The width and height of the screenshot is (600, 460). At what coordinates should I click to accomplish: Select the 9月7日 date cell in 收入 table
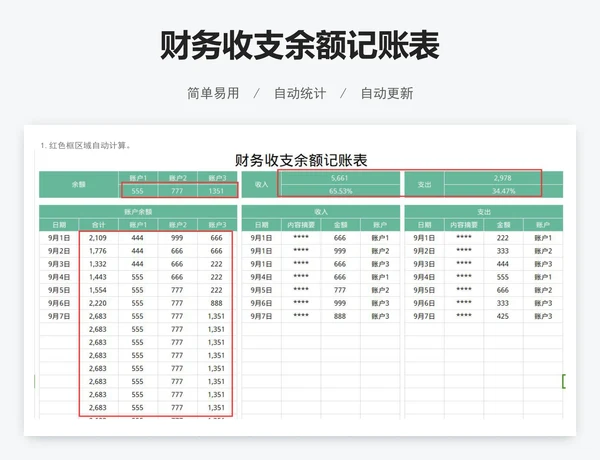tap(261, 316)
